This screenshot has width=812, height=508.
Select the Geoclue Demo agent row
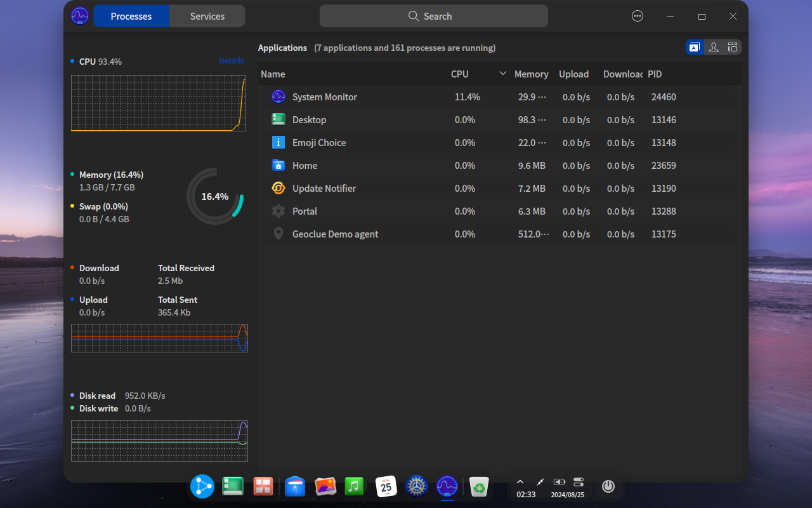(500, 234)
